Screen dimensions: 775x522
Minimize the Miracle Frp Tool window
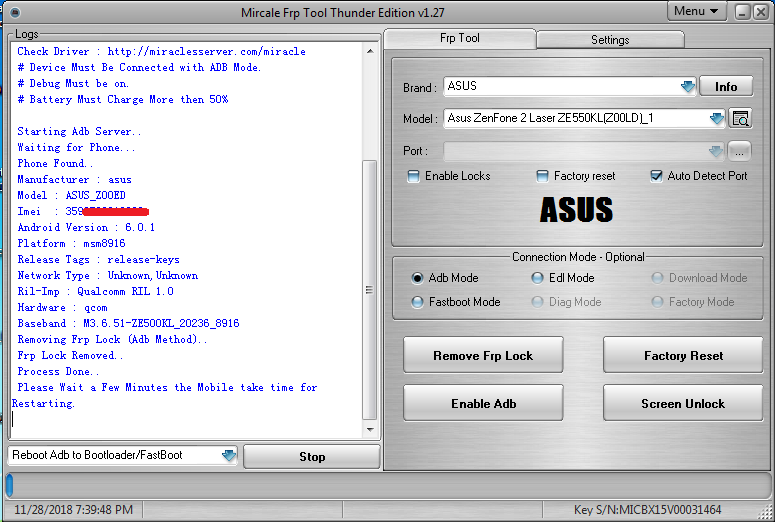(x=742, y=12)
